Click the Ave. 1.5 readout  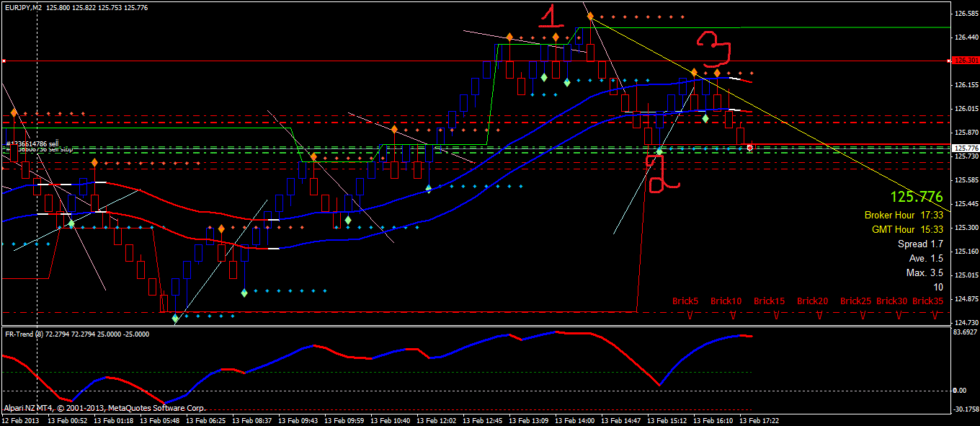pyautogui.click(x=926, y=258)
